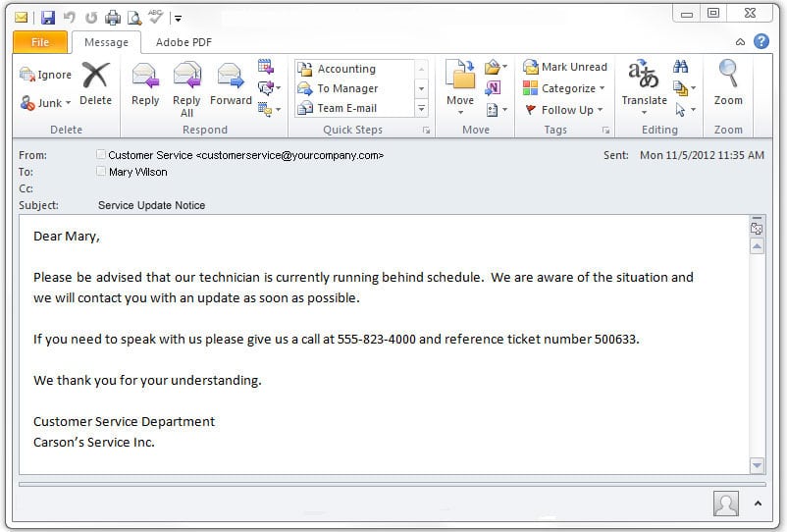
Task: Click Reply All
Action: (186, 90)
